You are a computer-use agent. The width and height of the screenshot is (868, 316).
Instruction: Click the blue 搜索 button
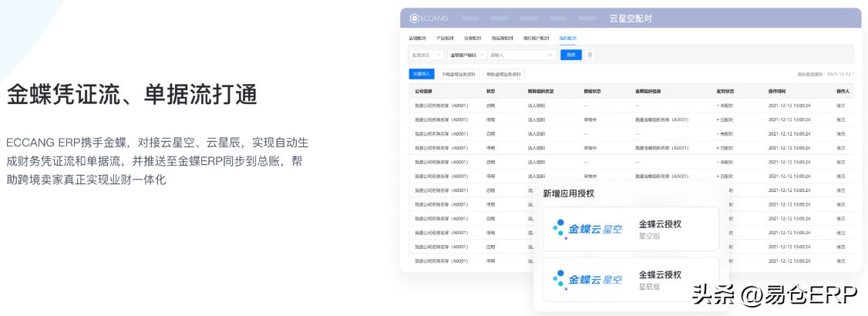tap(570, 55)
